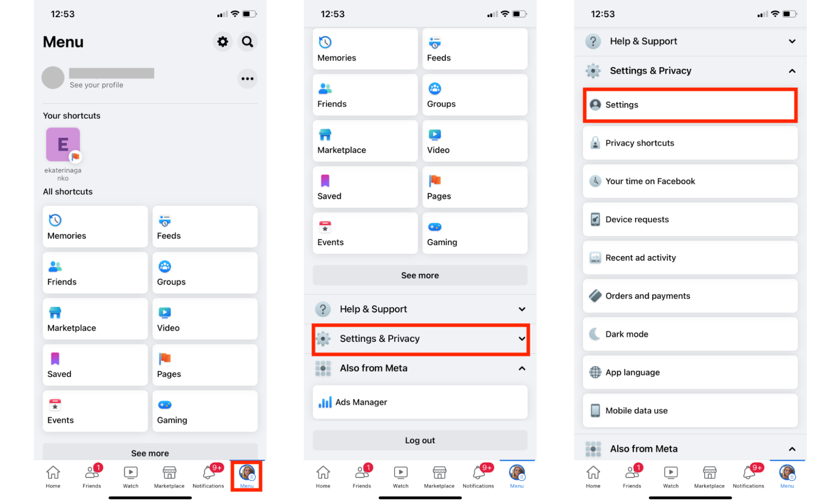This screenshot has width=840, height=504.
Task: Tap See more button in middle screen
Action: pyautogui.click(x=420, y=276)
